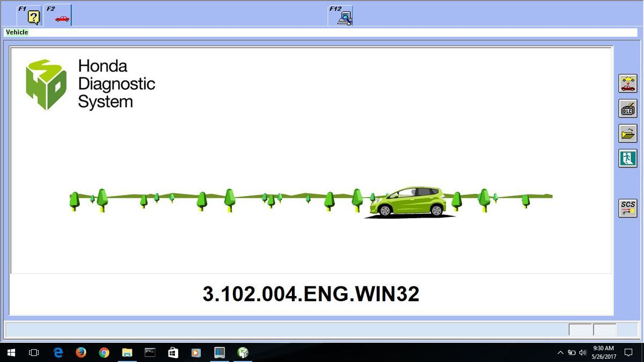
Task: Click the Vehicle label in the top bar
Action: [17, 32]
